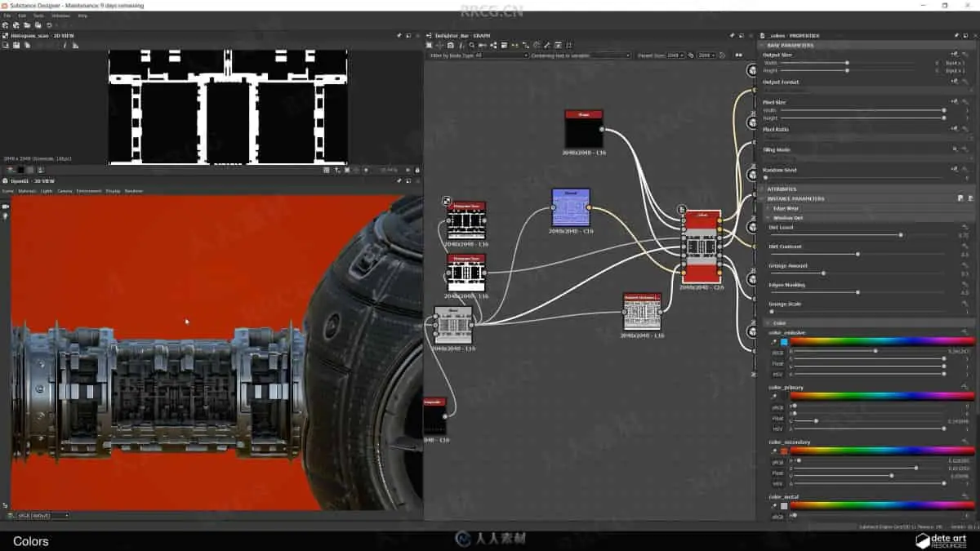This screenshot has width=980, height=551.
Task: Click the eyedropper for color_metal
Action: click(774, 506)
